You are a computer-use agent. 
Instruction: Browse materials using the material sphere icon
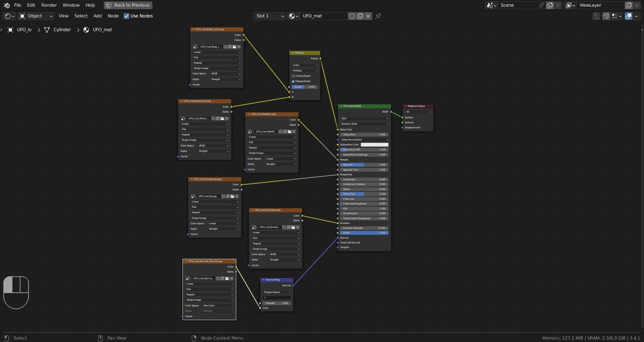[x=293, y=16]
